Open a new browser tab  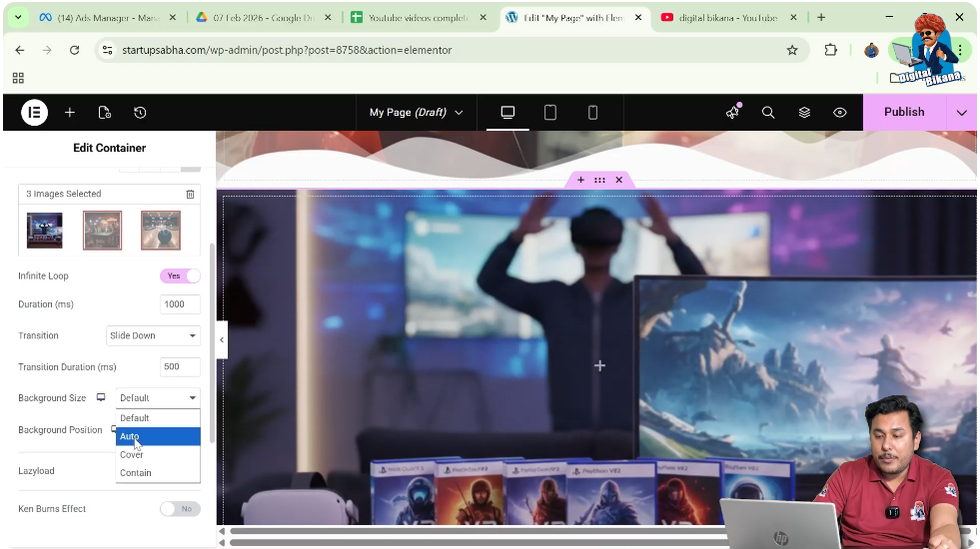821,18
